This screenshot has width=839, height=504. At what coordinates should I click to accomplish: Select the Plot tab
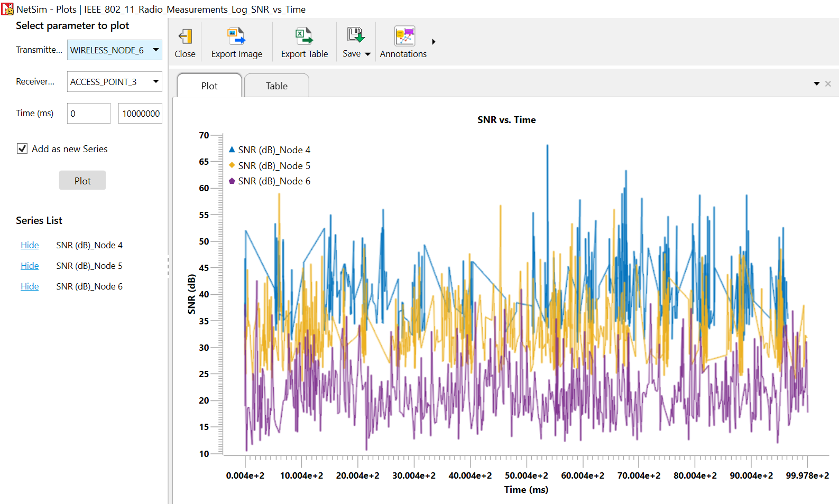(x=209, y=86)
